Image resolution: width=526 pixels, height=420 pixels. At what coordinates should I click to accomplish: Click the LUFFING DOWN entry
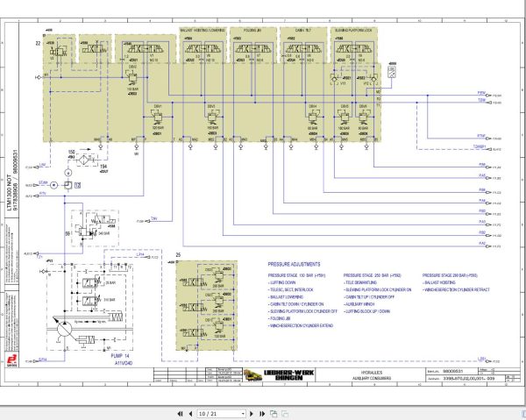[282, 282]
